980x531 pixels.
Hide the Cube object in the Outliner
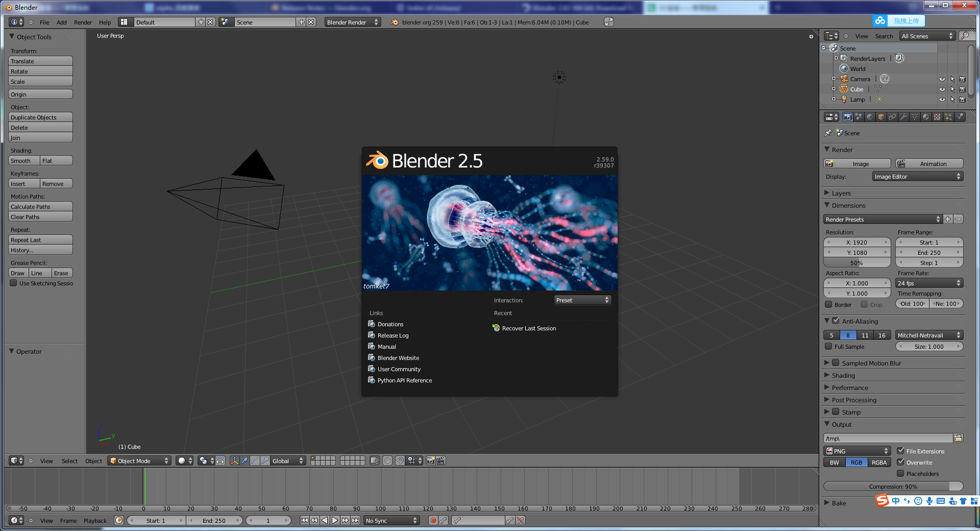coord(942,89)
